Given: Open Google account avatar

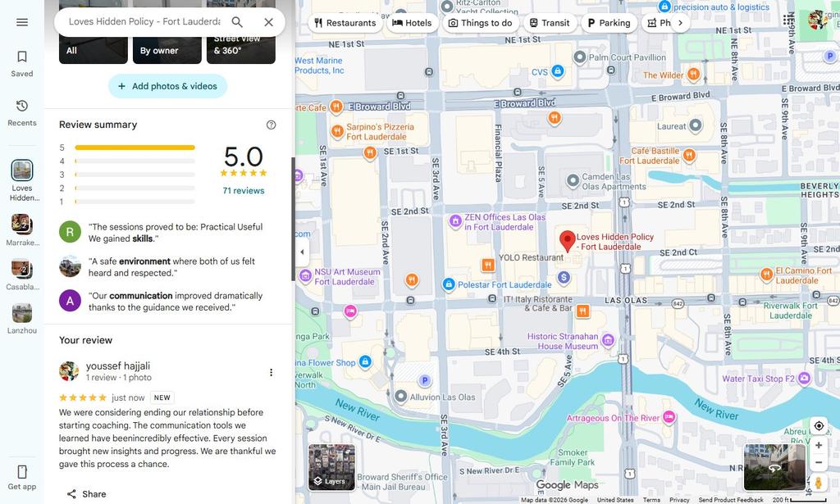Looking at the screenshot, I should 818,20.
